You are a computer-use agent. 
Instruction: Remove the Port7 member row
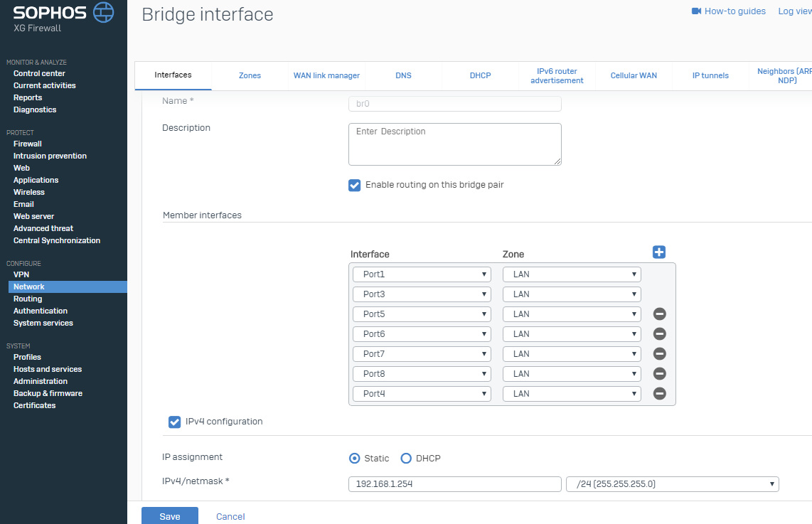[659, 354]
